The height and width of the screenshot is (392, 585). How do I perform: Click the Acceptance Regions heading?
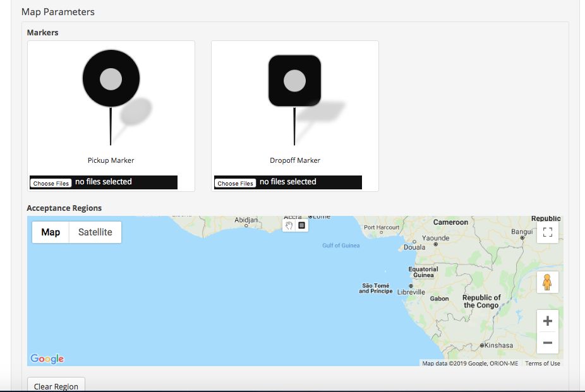[x=64, y=208]
